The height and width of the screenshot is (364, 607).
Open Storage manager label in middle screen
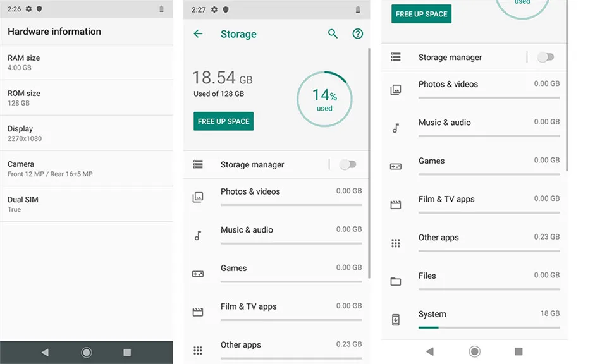coord(252,165)
